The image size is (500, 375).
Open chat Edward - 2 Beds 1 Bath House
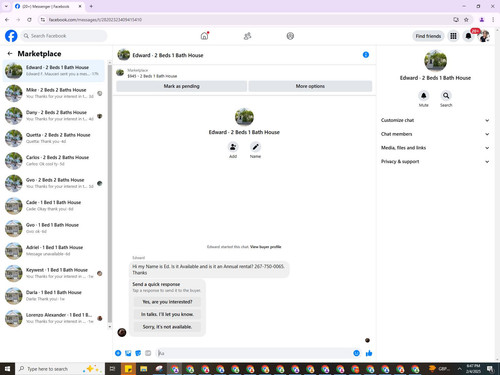53,71
